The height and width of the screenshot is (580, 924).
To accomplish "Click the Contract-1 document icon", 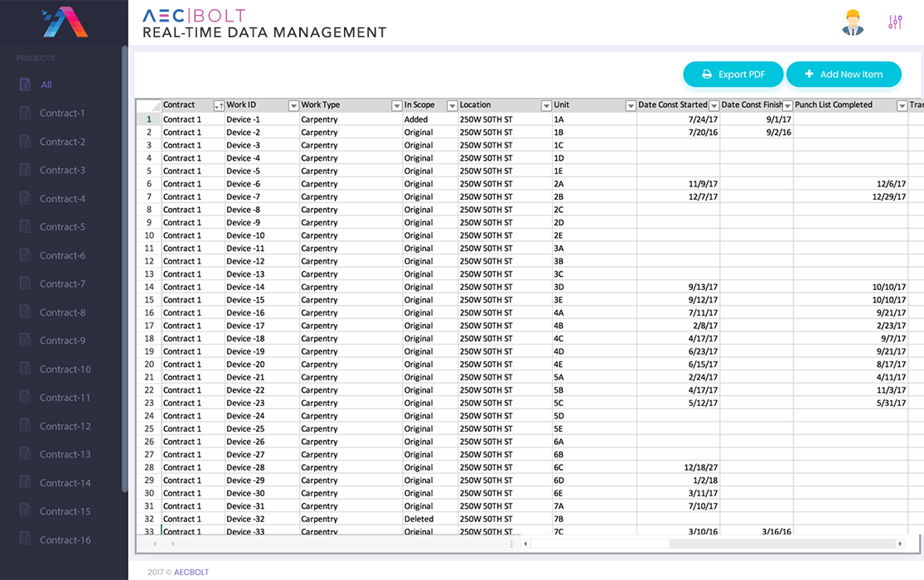I will pos(25,113).
